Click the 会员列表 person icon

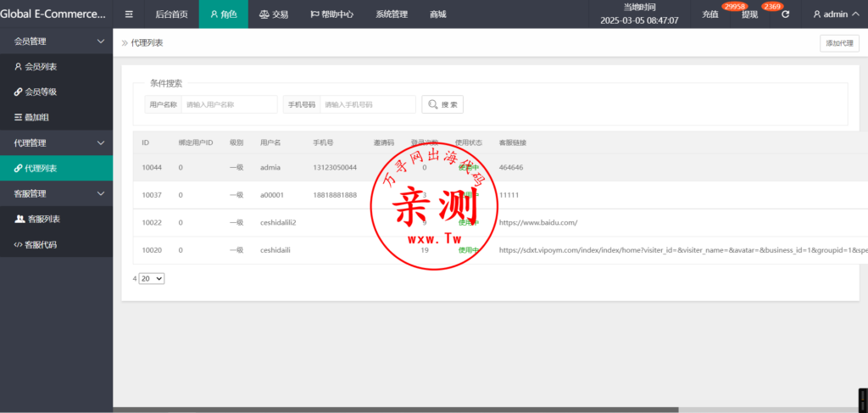[x=19, y=66]
